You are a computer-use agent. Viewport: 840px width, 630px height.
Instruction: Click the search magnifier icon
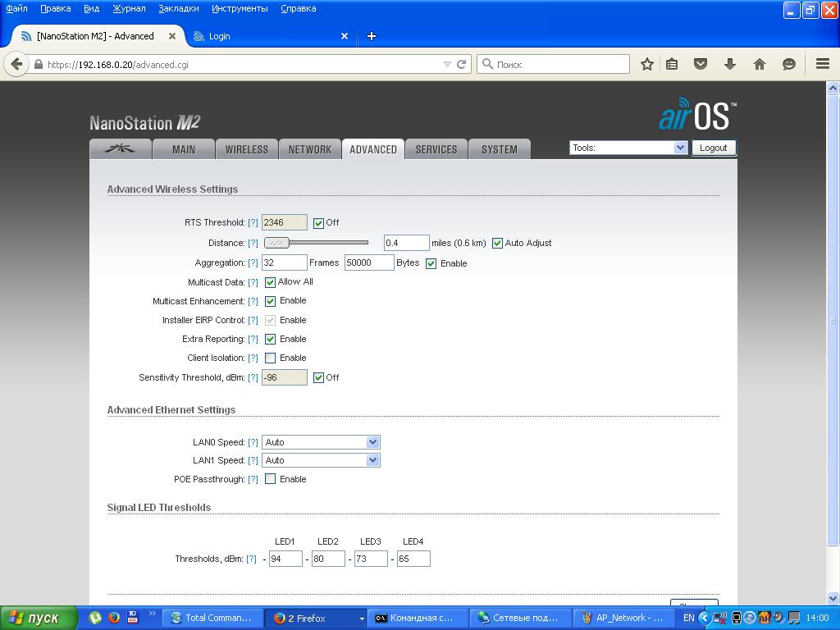(x=487, y=64)
